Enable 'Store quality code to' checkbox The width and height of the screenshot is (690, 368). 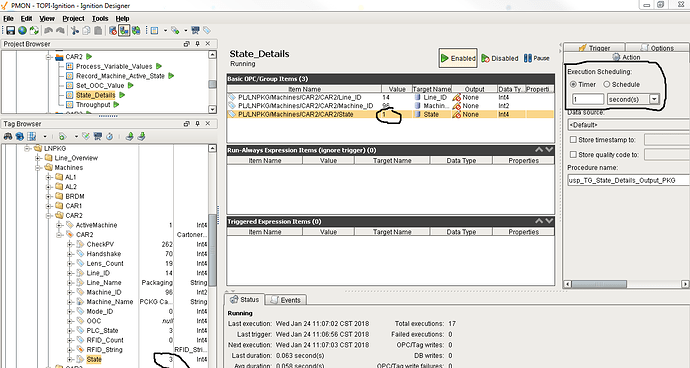573,155
